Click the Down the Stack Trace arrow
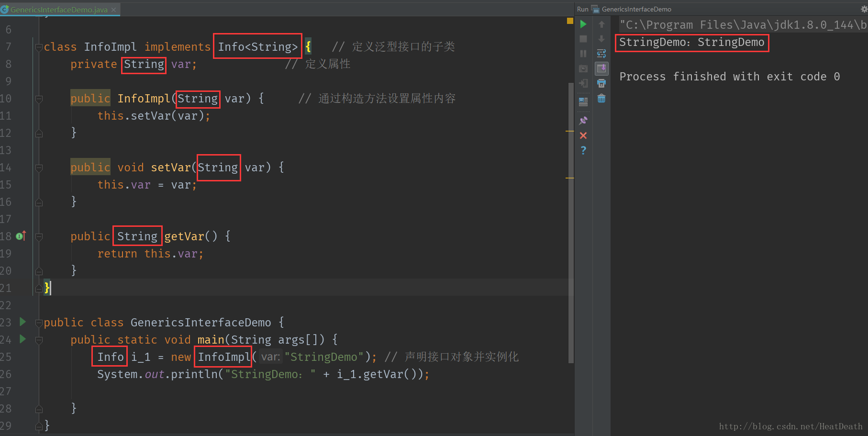 pyautogui.click(x=601, y=39)
